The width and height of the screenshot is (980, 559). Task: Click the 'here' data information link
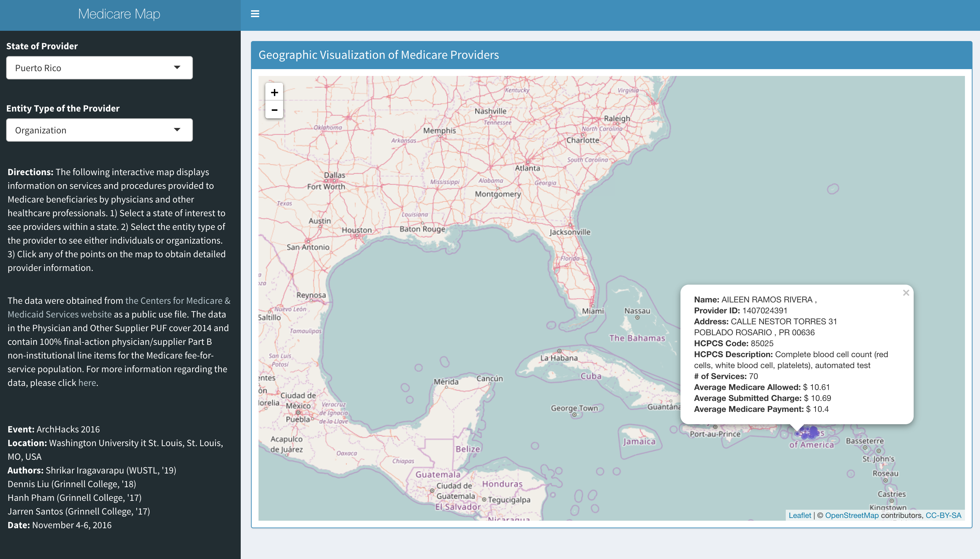pyautogui.click(x=87, y=383)
